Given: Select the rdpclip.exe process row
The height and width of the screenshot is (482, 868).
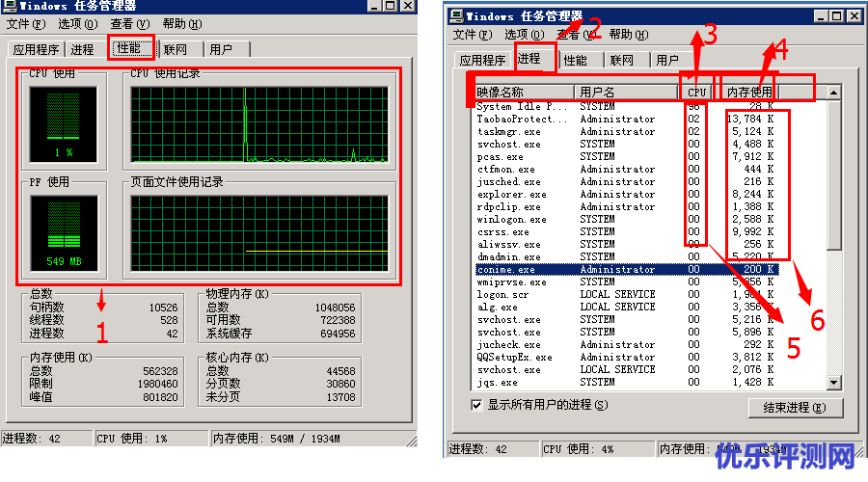Looking at the screenshot, I should [x=627, y=207].
